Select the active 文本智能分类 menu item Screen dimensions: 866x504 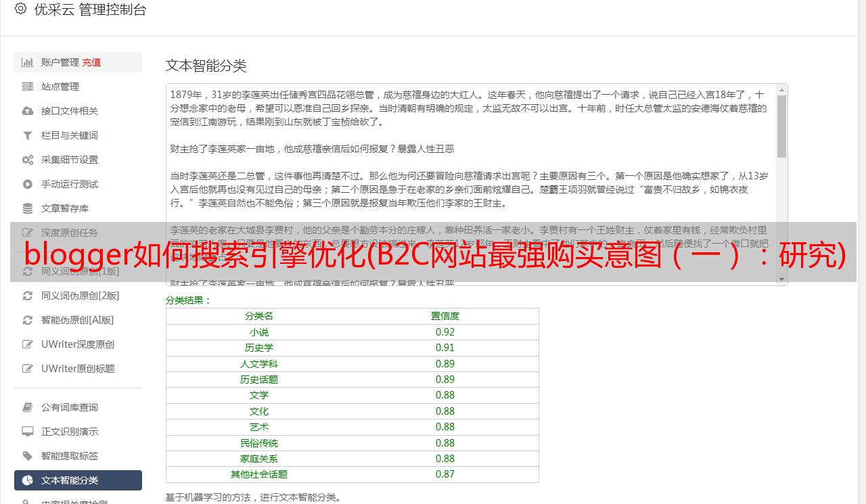pyautogui.click(x=78, y=480)
